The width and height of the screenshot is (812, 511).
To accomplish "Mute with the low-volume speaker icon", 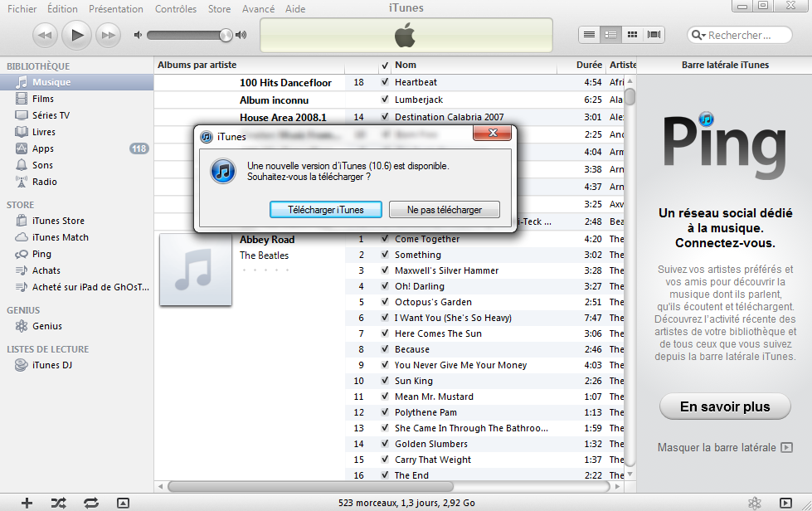I will (138, 35).
